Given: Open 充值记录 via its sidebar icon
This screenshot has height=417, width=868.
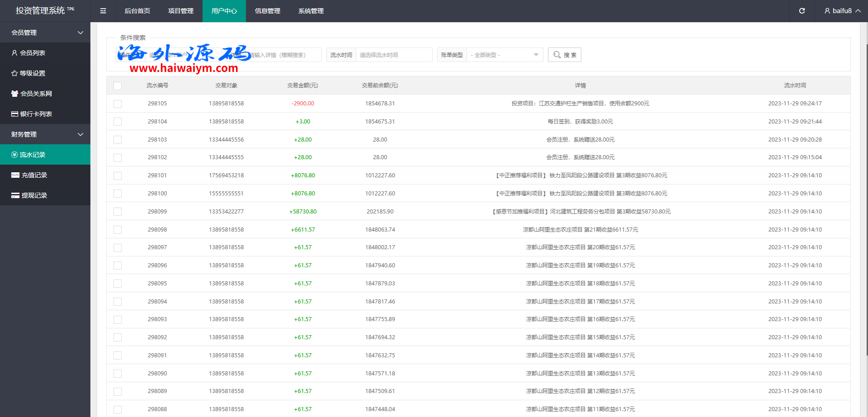Looking at the screenshot, I should [15, 175].
